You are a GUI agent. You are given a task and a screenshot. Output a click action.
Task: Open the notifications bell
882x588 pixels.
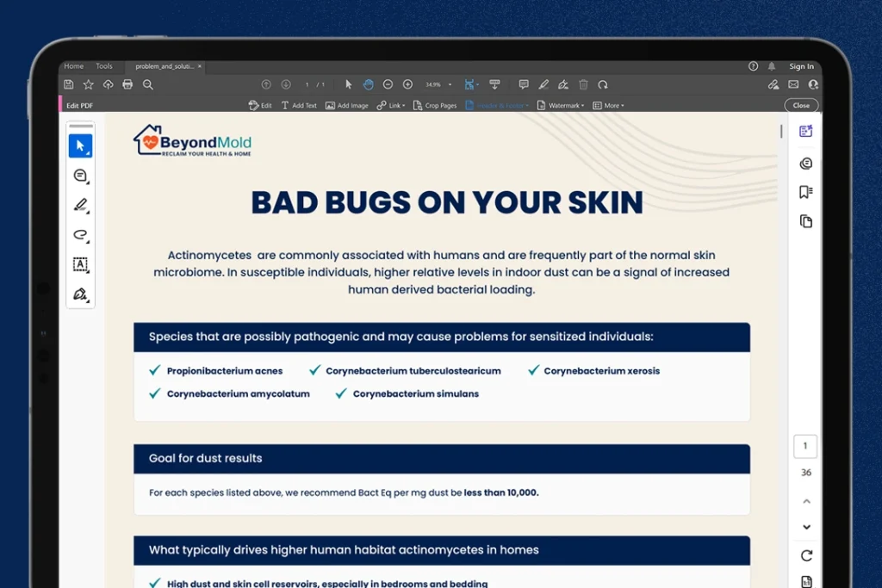click(772, 66)
